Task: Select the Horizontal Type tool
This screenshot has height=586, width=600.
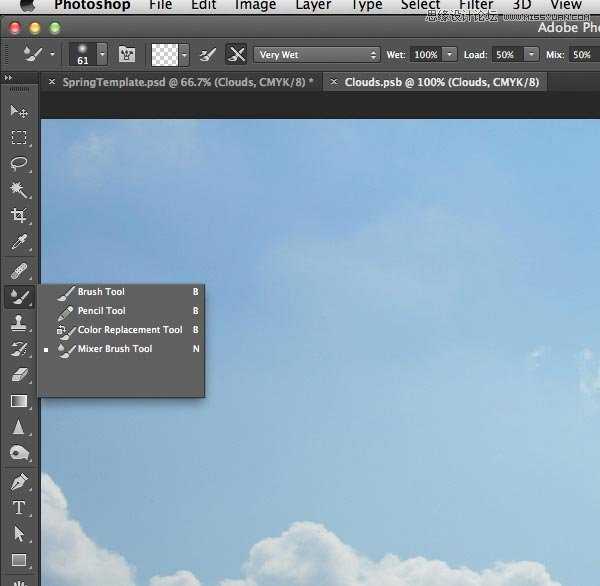Action: click(19, 508)
